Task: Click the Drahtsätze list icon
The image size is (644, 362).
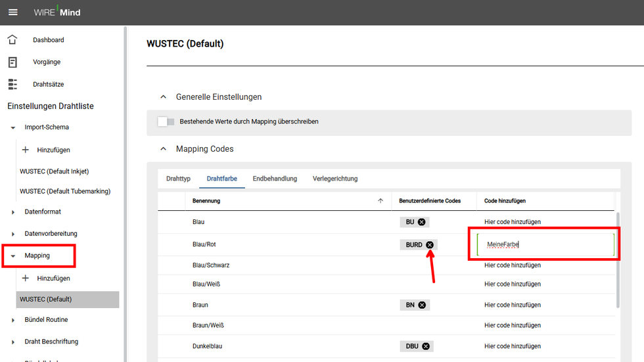Action: pos(12,84)
